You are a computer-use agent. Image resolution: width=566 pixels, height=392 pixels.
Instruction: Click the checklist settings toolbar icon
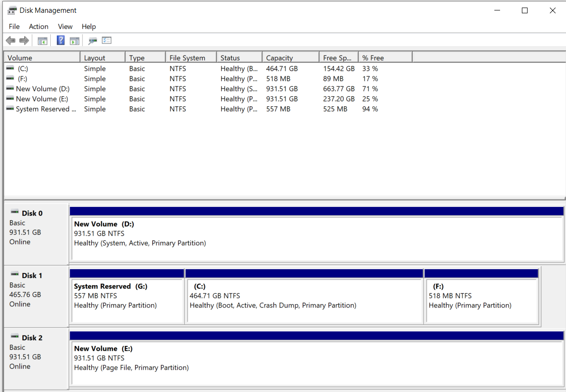point(106,40)
